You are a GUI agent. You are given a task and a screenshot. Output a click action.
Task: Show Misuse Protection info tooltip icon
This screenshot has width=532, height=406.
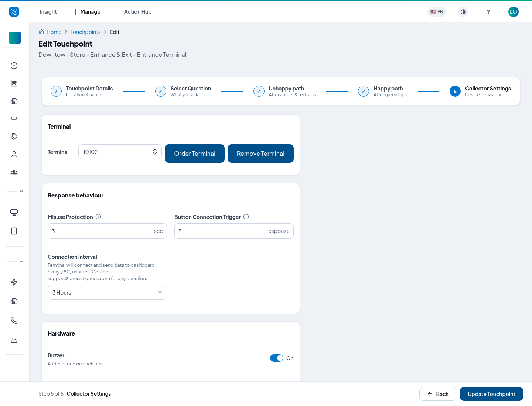coord(98,217)
